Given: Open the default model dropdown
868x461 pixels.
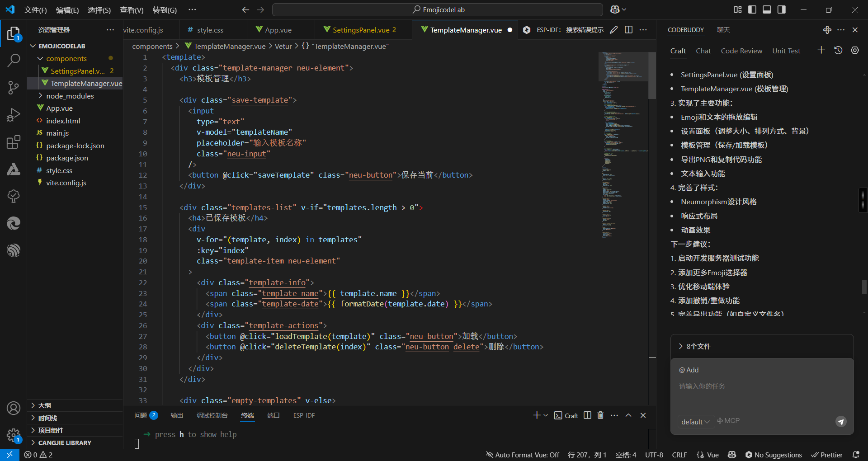Looking at the screenshot, I should point(695,422).
